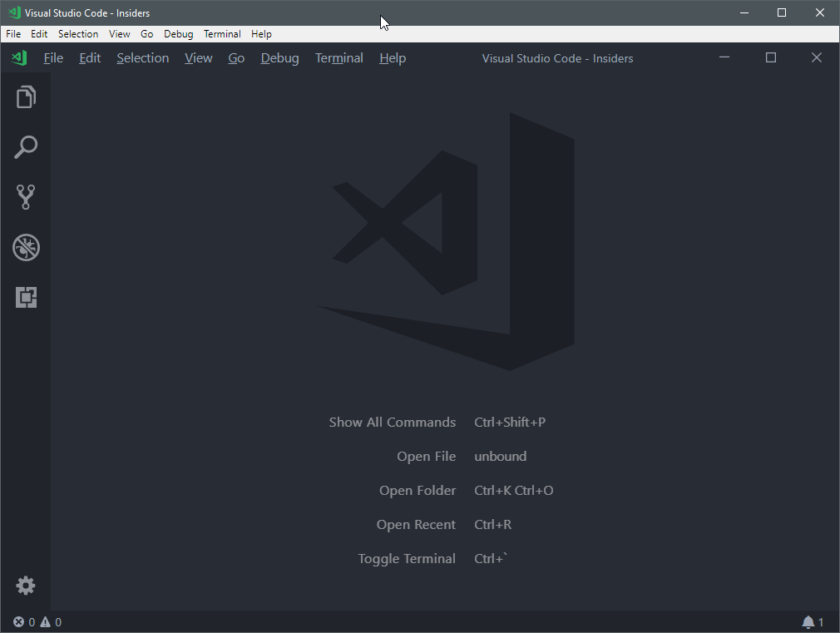840x633 pixels.
Task: Minimize window from native title bar
Action: click(744, 12)
